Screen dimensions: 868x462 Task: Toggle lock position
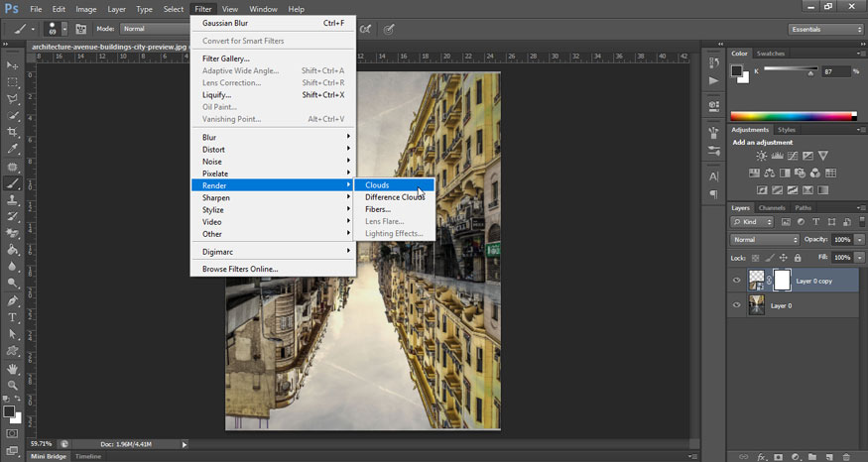784,258
